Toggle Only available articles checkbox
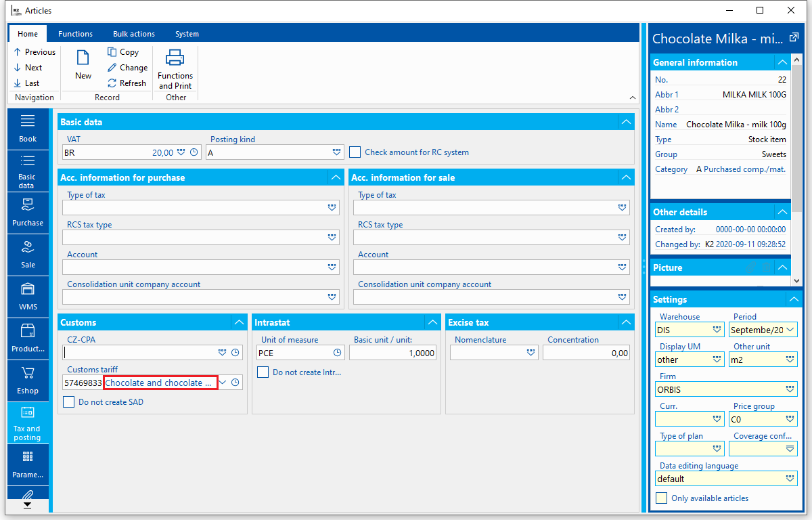Viewport: 812px width, 520px height. click(x=662, y=498)
